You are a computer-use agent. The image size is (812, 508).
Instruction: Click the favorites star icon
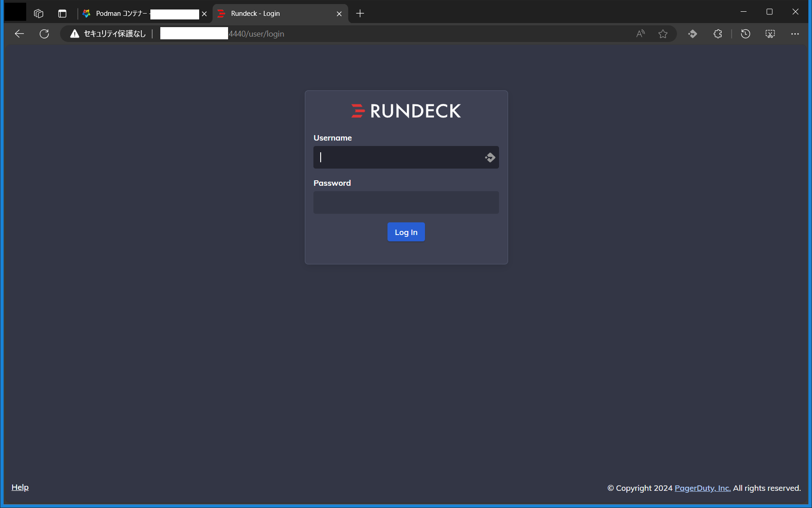tap(663, 33)
